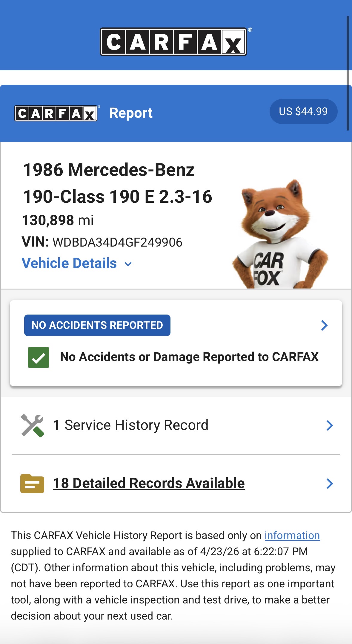The height and width of the screenshot is (644, 352).
Task: Click the large CARFAX logo at top
Action: coord(173,42)
